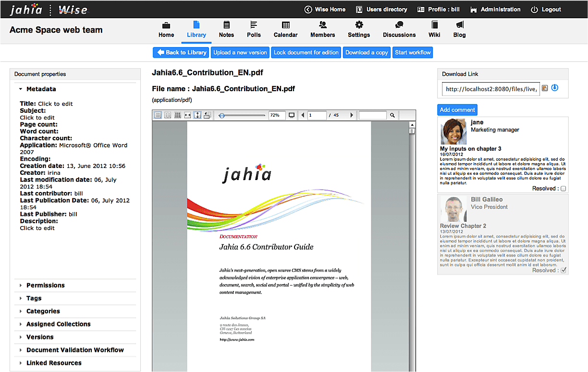Screen dimensions: 588x372
Task: Select two-page view in PDF toolbar
Action: 168,115
